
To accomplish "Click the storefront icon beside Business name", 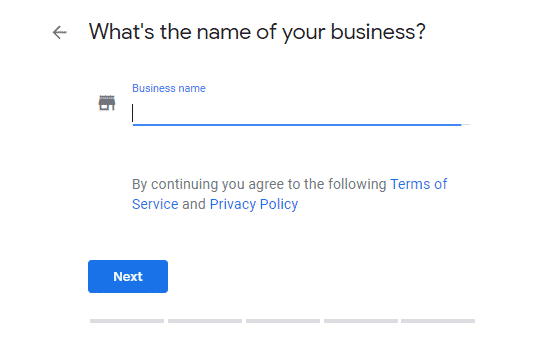I will pyautogui.click(x=107, y=103).
